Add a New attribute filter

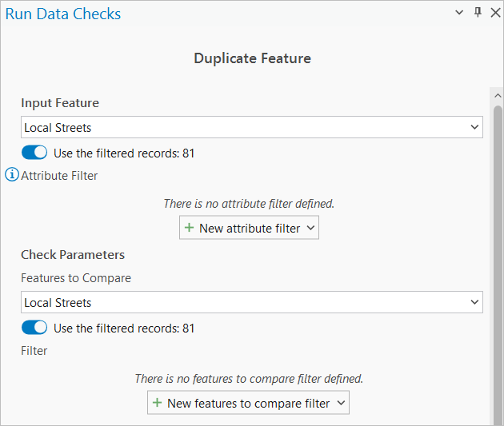click(249, 228)
